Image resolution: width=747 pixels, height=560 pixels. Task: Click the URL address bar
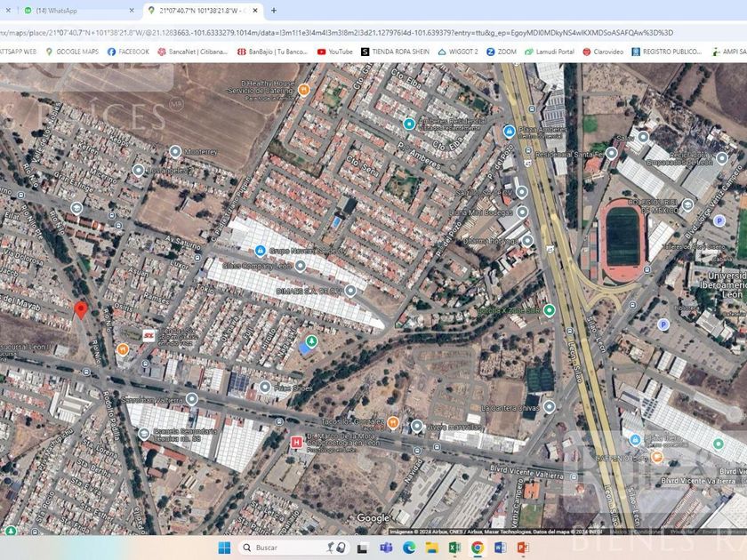372,33
